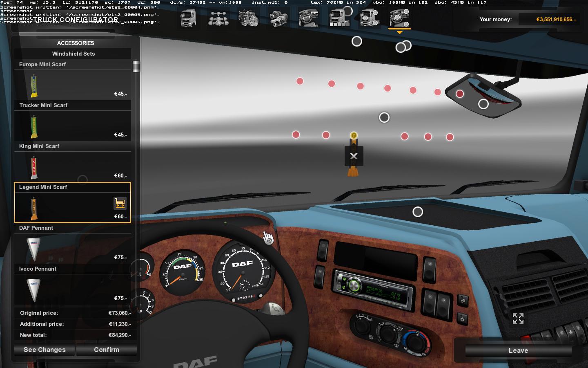Image resolution: width=588 pixels, height=368 pixels.
Task: Switch to the highlighted interior accessories tab
Action: point(400,18)
